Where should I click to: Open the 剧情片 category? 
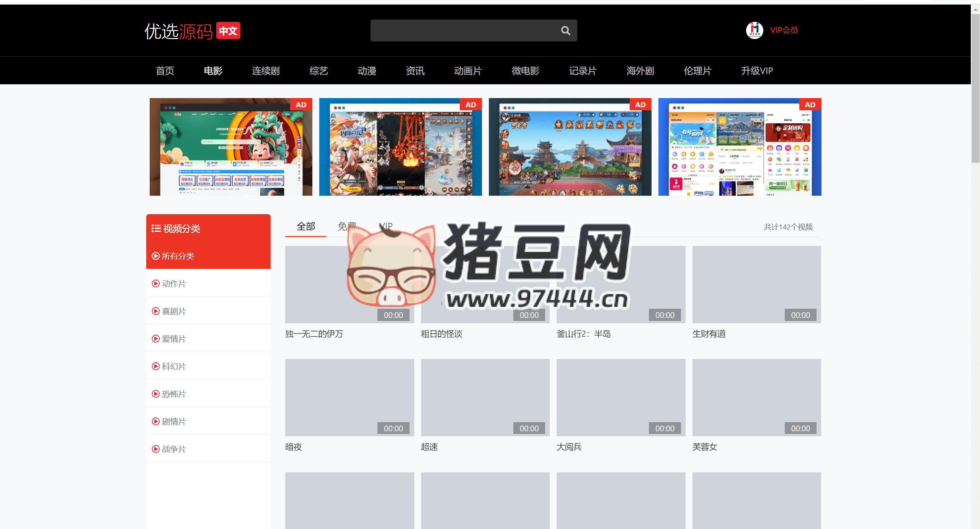coord(174,421)
